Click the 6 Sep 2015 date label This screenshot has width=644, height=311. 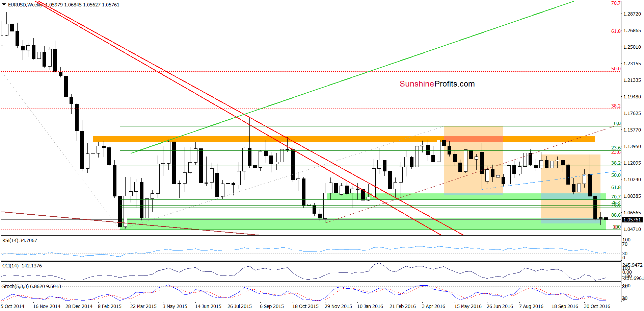272,306
